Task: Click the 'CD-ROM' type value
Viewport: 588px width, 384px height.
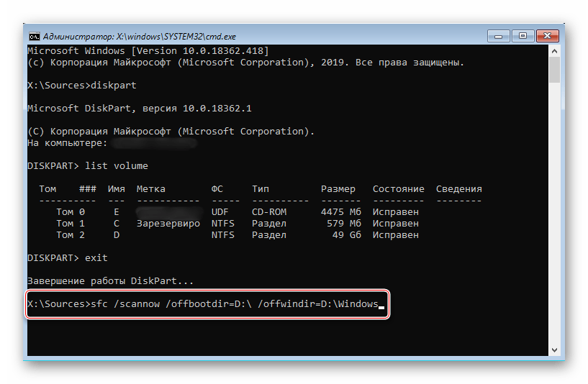Action: coord(269,212)
